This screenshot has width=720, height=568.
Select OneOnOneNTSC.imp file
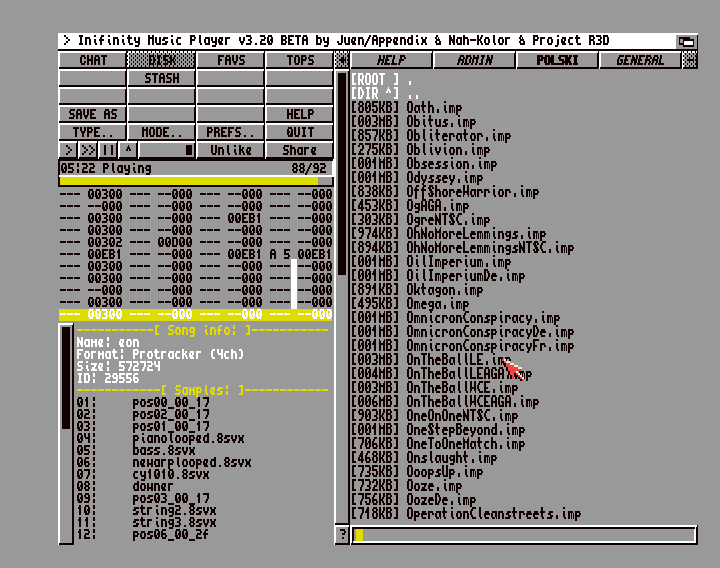(x=435, y=416)
